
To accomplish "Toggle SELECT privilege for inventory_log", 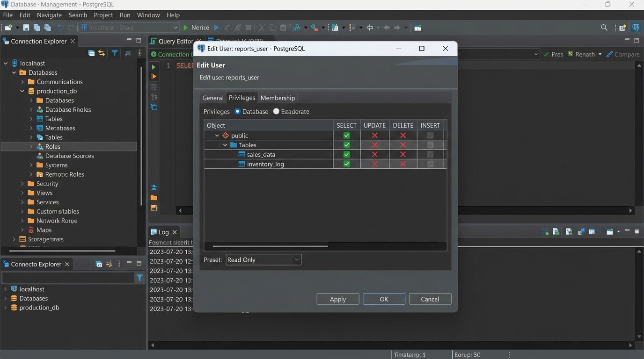I will (346, 164).
